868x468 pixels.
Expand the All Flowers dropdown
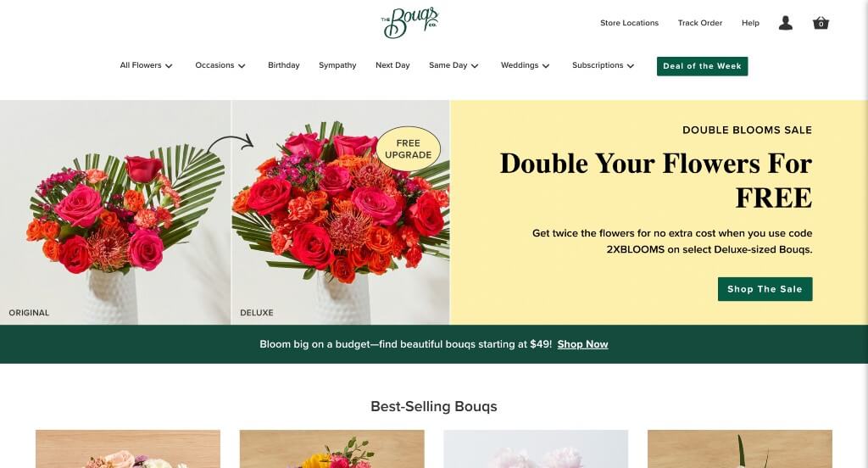pyautogui.click(x=146, y=65)
